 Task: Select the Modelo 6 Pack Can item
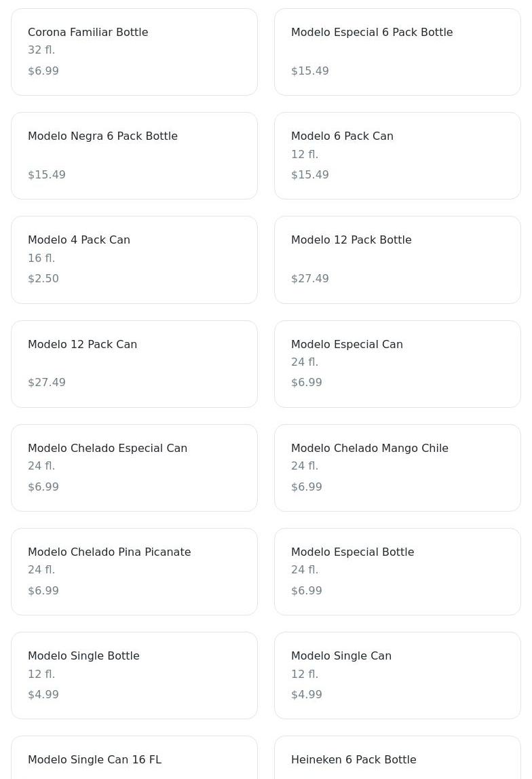click(398, 155)
